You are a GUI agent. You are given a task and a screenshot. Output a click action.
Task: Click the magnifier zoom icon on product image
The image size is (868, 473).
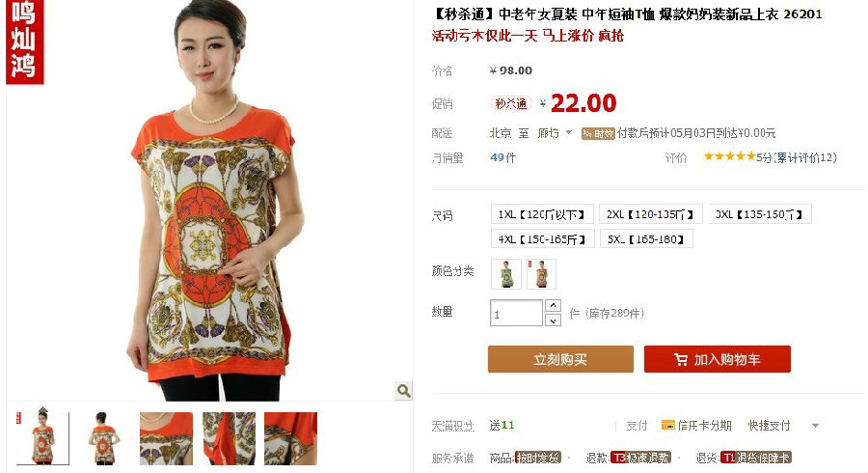coord(403,391)
